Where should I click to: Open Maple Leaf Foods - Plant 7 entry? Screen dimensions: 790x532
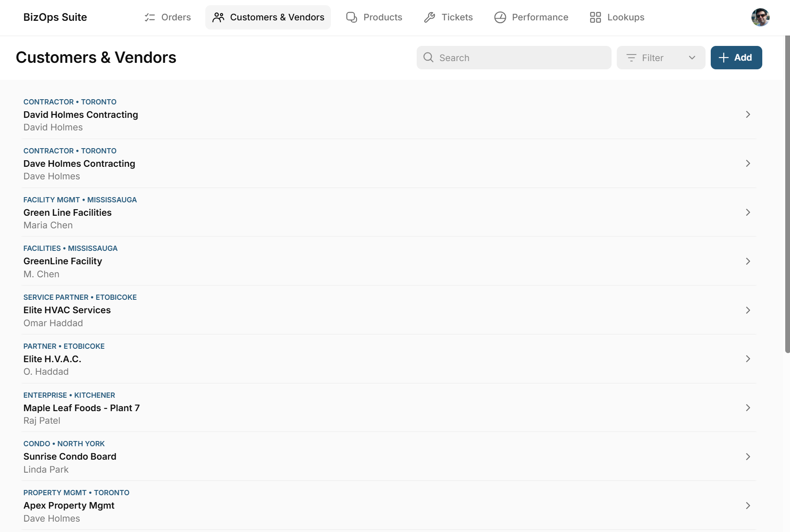point(389,408)
